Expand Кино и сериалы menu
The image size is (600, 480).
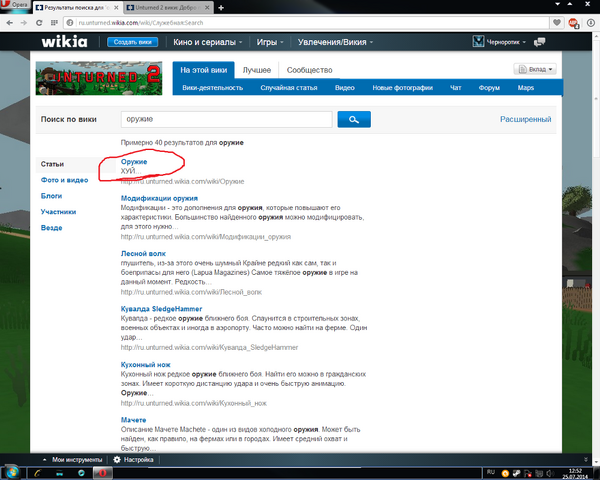(x=208, y=42)
